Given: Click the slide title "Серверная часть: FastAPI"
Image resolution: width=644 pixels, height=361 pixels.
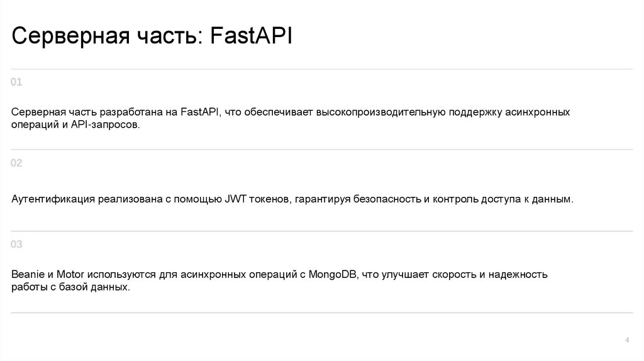Looking at the screenshot, I should pyautogui.click(x=152, y=36).
